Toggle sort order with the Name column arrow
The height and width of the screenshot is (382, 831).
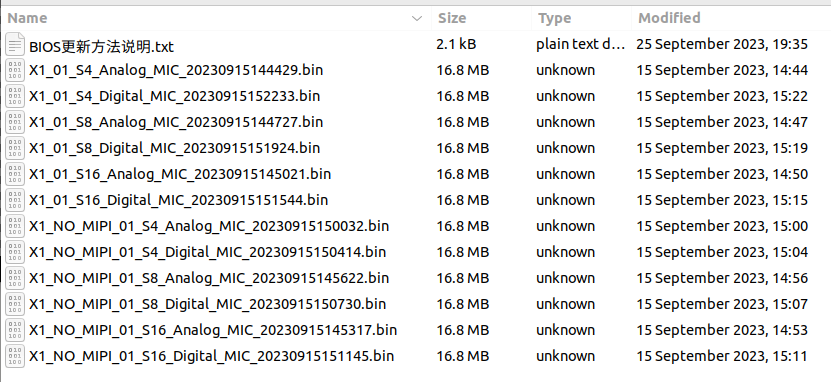click(x=417, y=19)
